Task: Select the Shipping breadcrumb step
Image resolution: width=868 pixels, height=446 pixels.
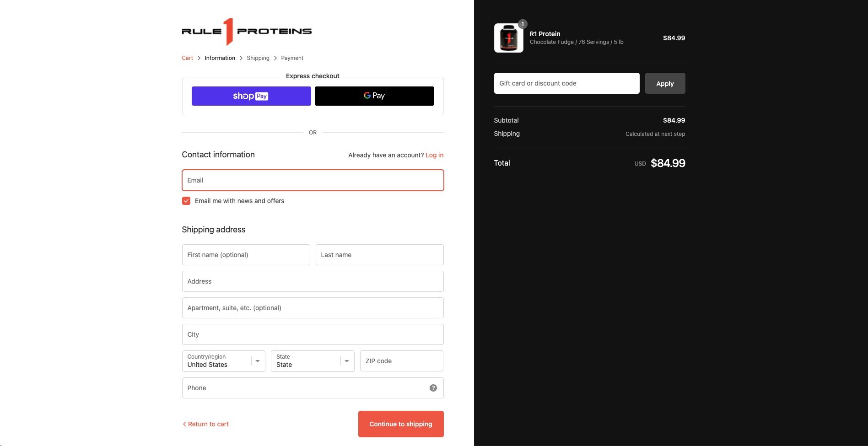Action: pos(258,58)
